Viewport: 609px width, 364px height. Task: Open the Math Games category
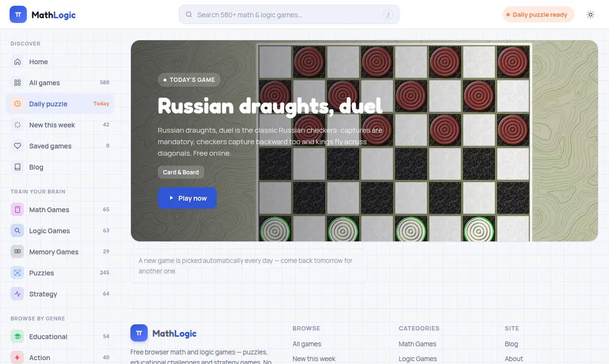(60, 210)
